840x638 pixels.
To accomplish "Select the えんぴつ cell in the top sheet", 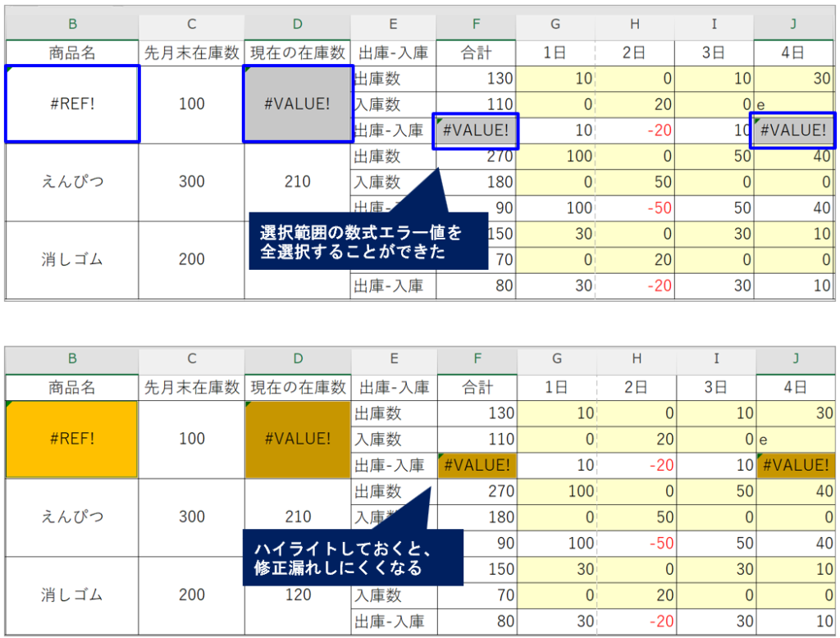I will tap(72, 182).
